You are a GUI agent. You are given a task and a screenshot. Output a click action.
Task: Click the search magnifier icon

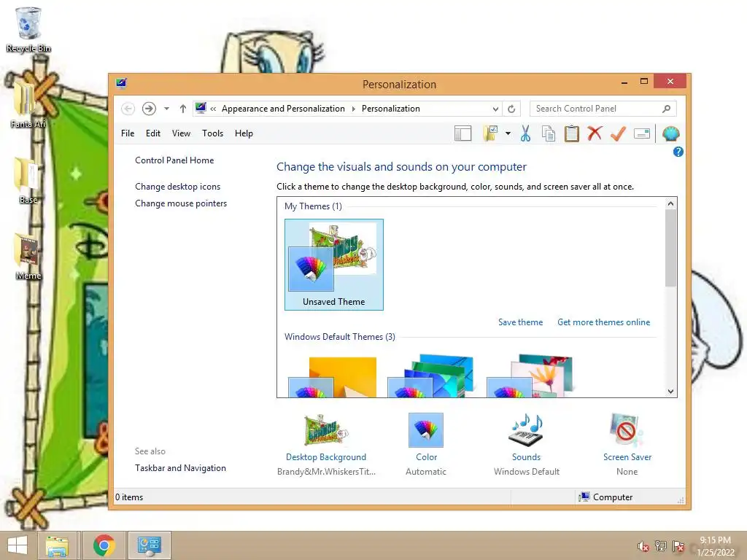pyautogui.click(x=667, y=109)
